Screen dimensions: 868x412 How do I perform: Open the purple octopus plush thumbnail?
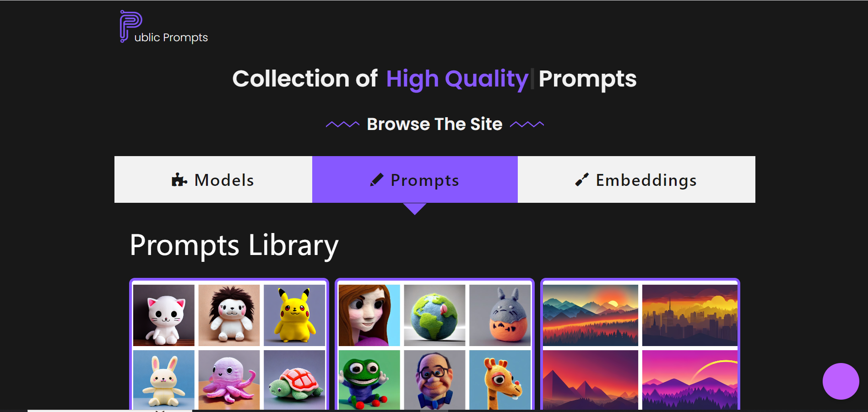tap(229, 380)
